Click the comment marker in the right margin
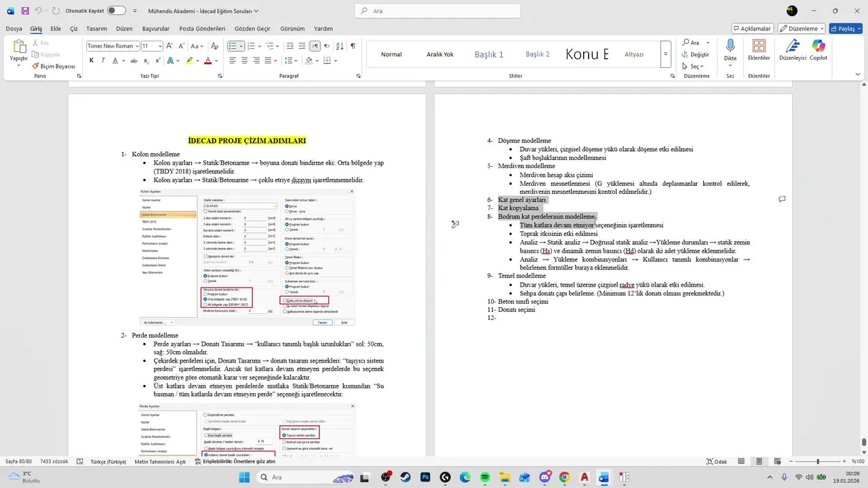868x488 pixels. pyautogui.click(x=782, y=199)
